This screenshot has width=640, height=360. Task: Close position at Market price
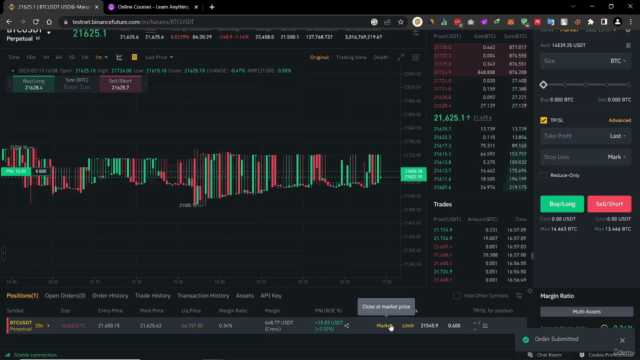click(384, 326)
